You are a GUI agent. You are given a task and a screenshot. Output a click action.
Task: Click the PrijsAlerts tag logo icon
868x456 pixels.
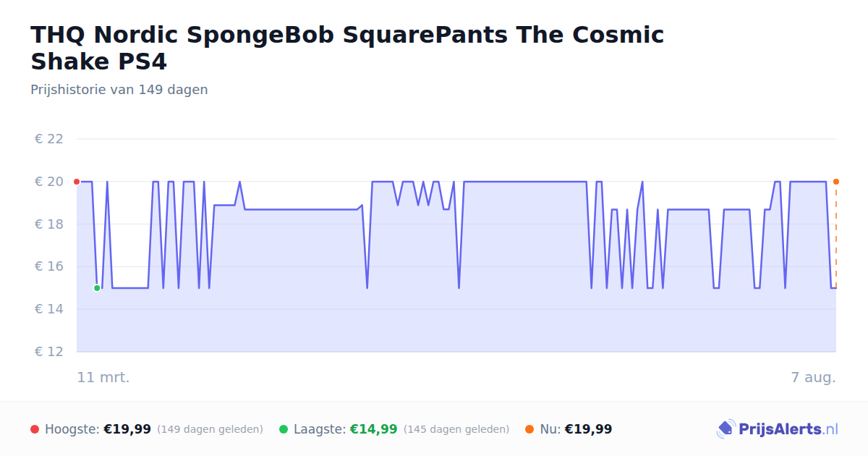[x=726, y=429]
